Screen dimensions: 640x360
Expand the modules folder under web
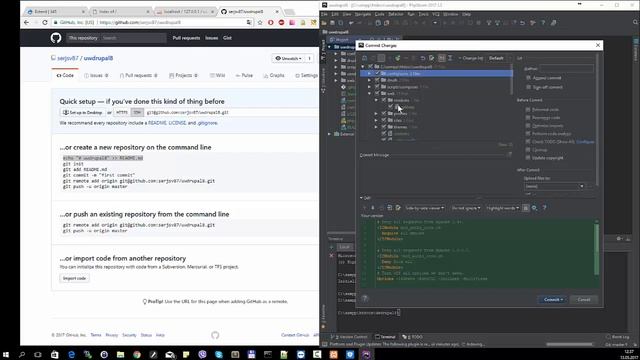coord(376,100)
